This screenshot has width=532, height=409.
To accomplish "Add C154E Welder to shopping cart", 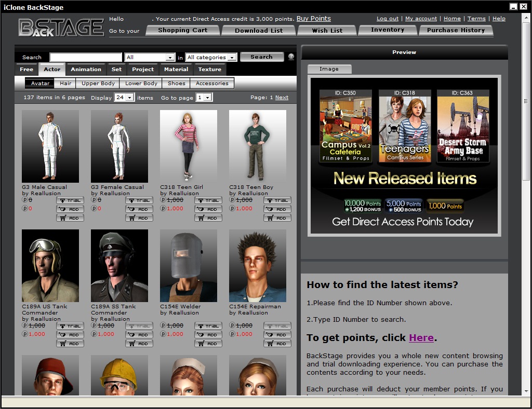I will [208, 344].
